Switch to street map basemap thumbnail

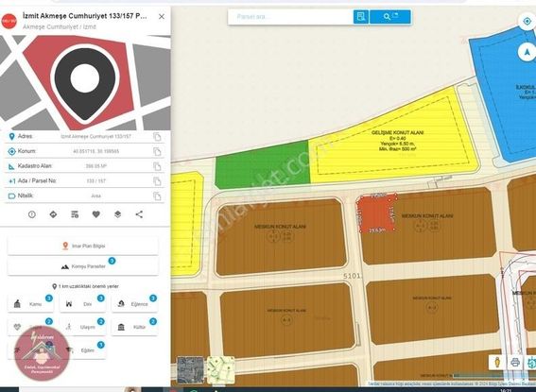coord(221,370)
